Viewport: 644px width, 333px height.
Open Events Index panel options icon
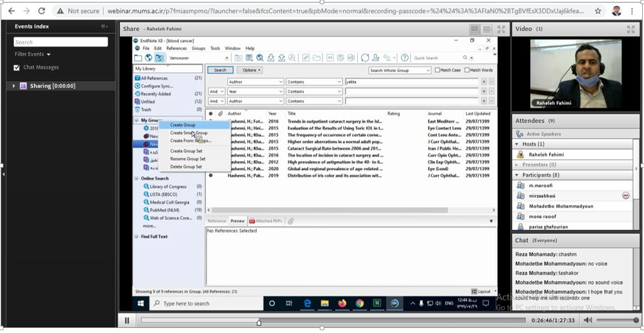pyautogui.click(x=104, y=26)
